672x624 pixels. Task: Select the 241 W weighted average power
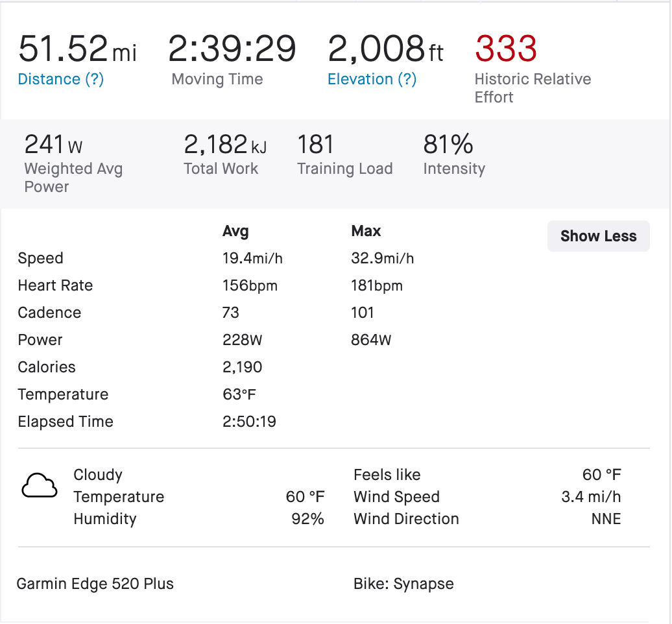53,144
